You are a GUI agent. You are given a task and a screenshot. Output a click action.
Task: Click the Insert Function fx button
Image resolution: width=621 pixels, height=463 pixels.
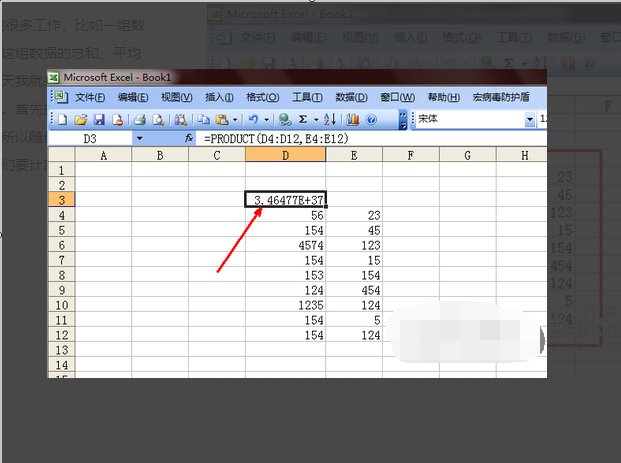(x=189, y=139)
